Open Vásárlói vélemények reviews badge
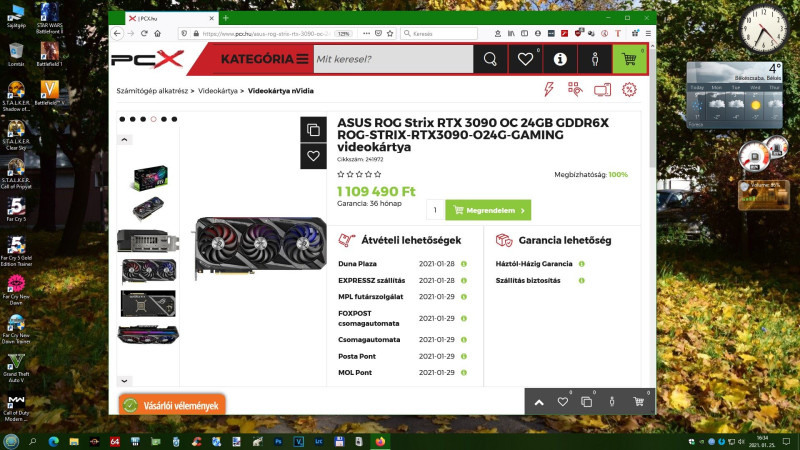The height and width of the screenshot is (450, 800). [x=172, y=406]
